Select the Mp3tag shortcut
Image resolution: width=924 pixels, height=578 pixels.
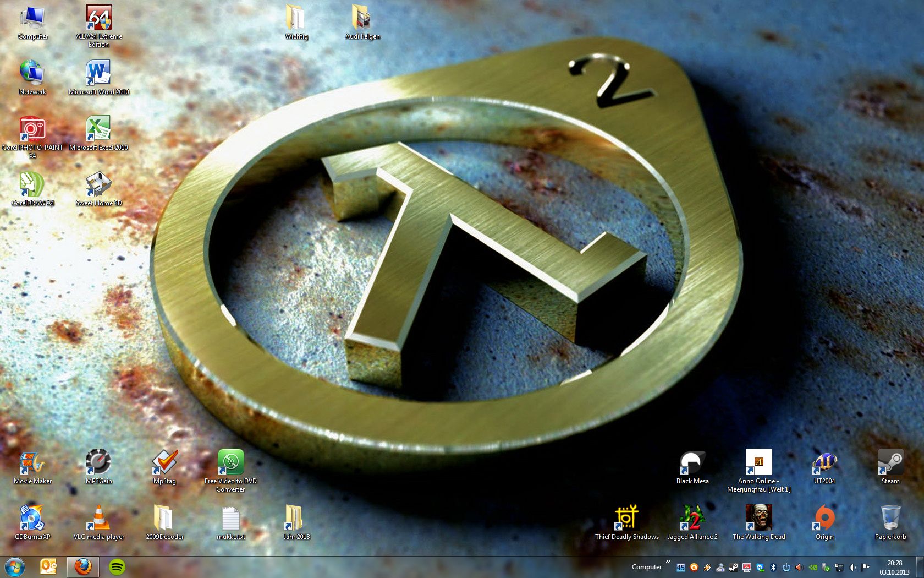click(164, 467)
